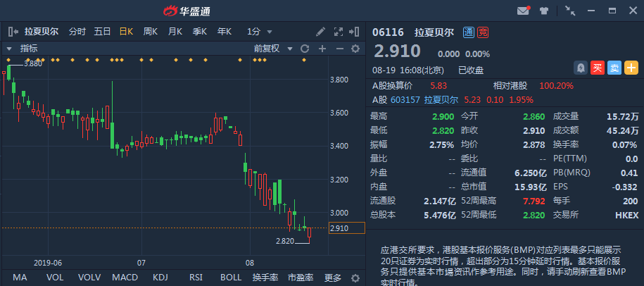This screenshot has height=286, width=644.
Task: Click the red 买 buy button
Action: tap(598, 68)
